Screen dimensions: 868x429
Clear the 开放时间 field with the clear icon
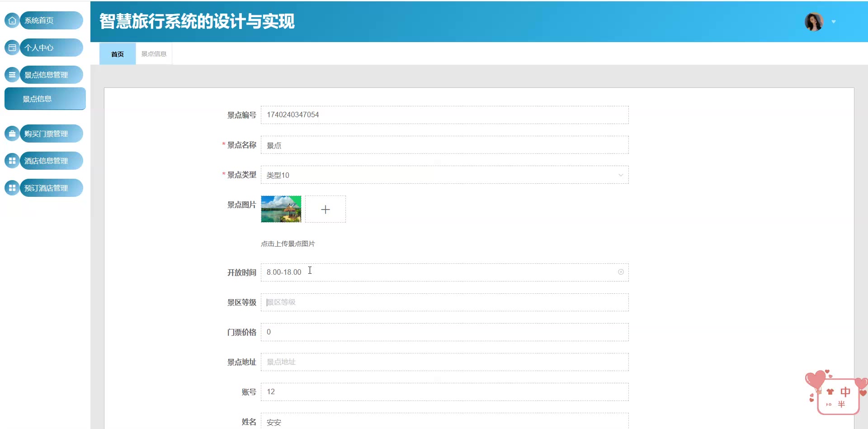click(621, 272)
